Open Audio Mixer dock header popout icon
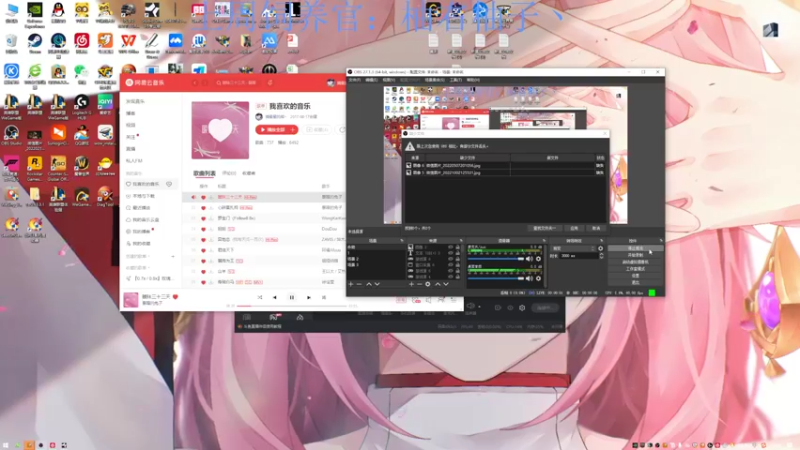800x450 pixels. 544,241
